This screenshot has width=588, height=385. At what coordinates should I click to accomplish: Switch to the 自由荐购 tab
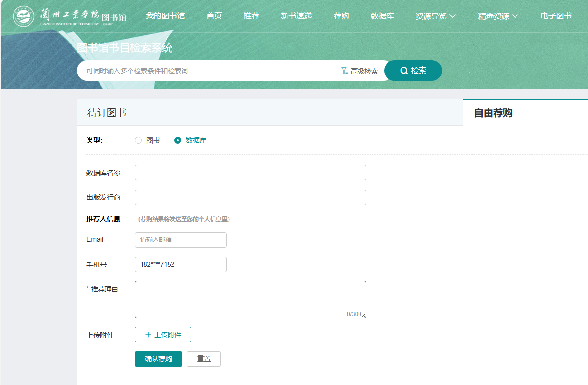pyautogui.click(x=493, y=113)
